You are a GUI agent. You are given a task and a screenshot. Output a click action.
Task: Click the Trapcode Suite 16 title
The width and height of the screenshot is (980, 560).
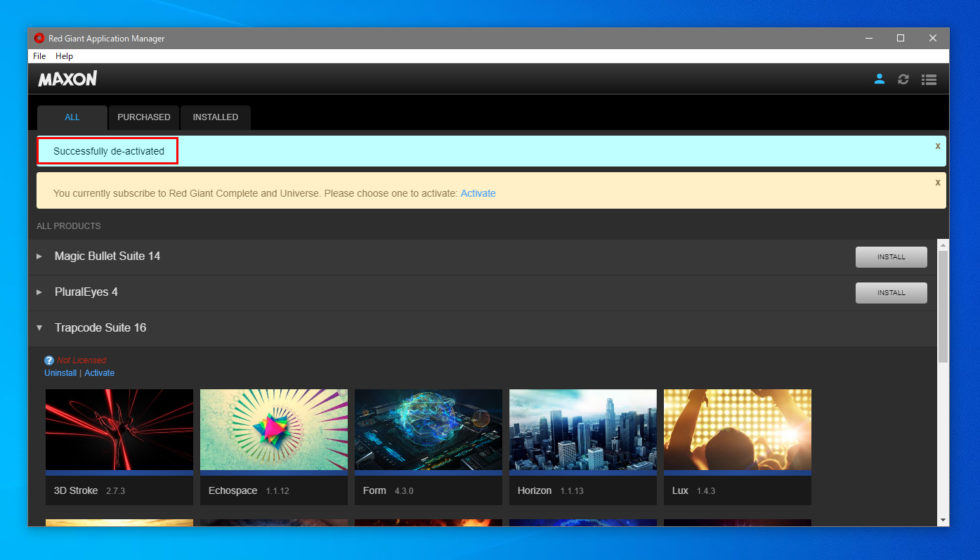(x=100, y=328)
